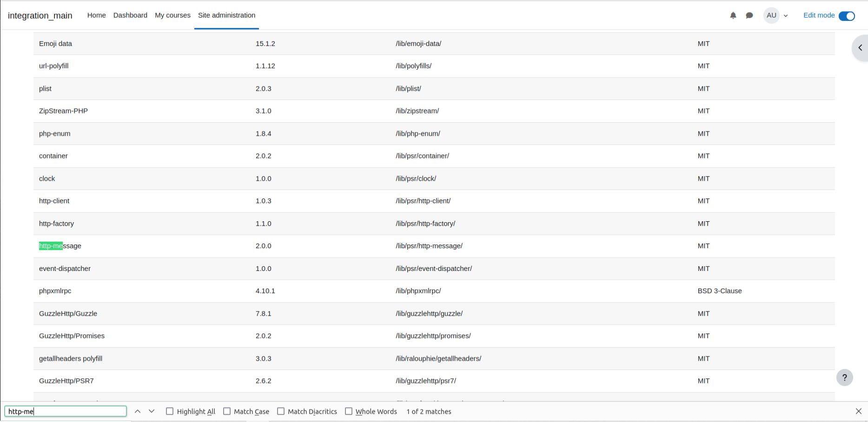Click the 15.1.2 version cell
Image resolution: width=868 pixels, height=422 pixels.
click(x=265, y=44)
